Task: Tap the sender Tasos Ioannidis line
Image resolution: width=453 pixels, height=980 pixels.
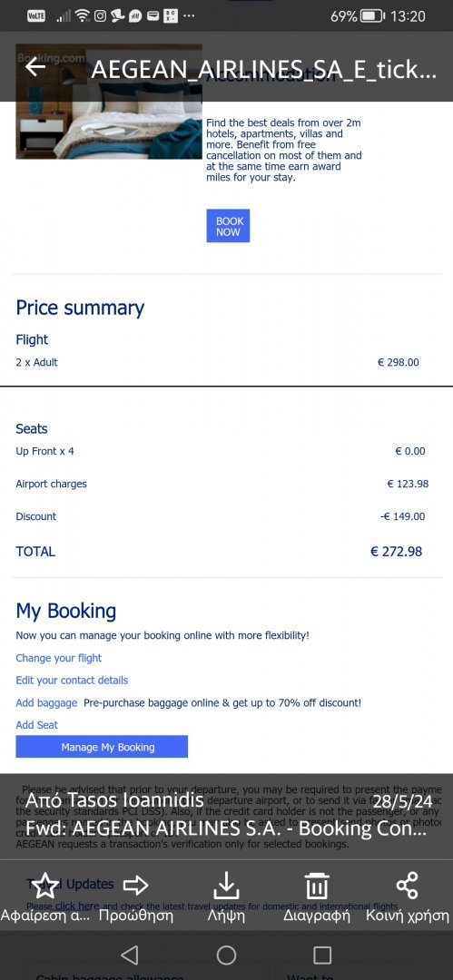Action: tap(114, 800)
